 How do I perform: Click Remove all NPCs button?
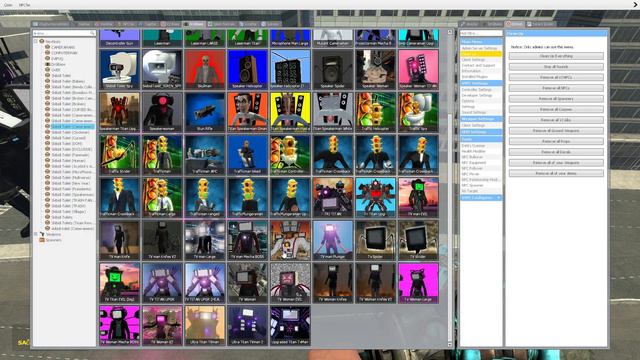(556, 88)
